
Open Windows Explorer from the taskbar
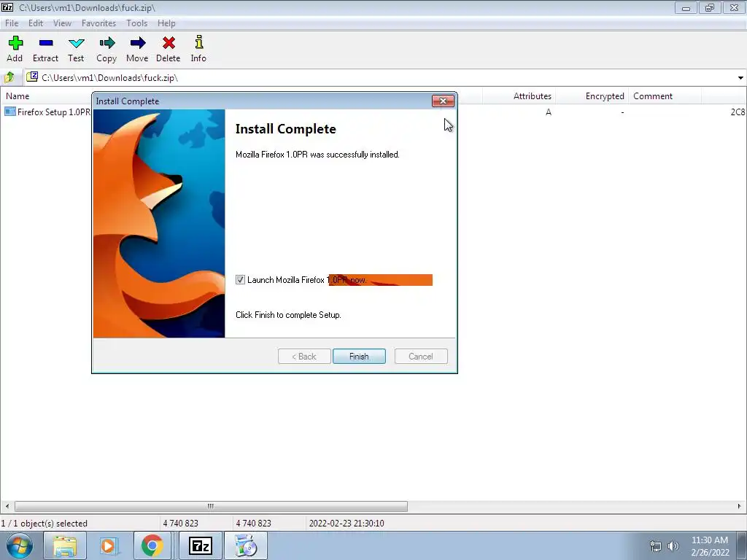[65, 545]
